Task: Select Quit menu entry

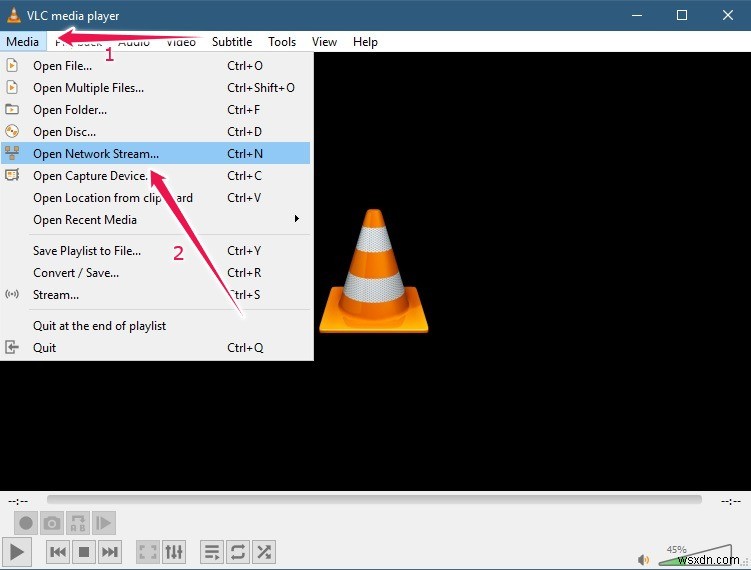Action: pos(156,348)
